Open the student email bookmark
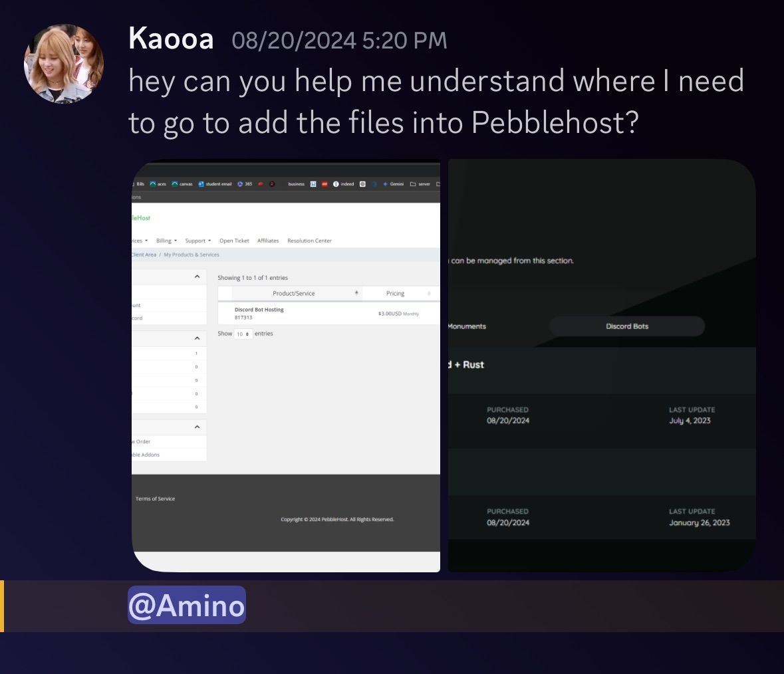This screenshot has width=784, height=674. [215, 184]
